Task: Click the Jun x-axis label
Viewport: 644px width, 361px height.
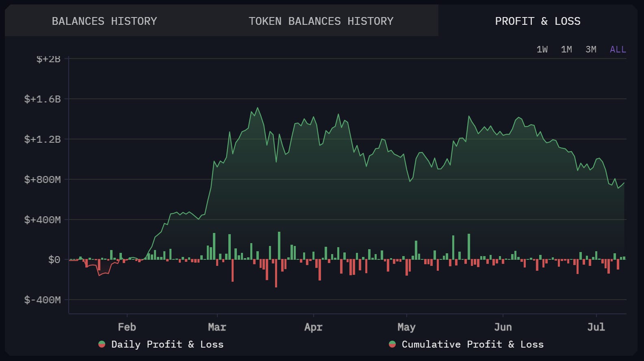Action: click(503, 327)
